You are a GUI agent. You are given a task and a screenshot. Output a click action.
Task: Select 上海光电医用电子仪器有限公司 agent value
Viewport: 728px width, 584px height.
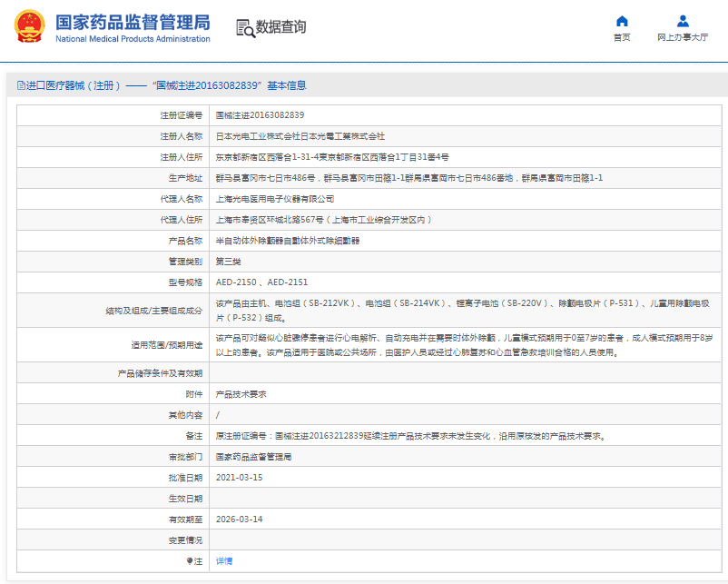[275, 199]
